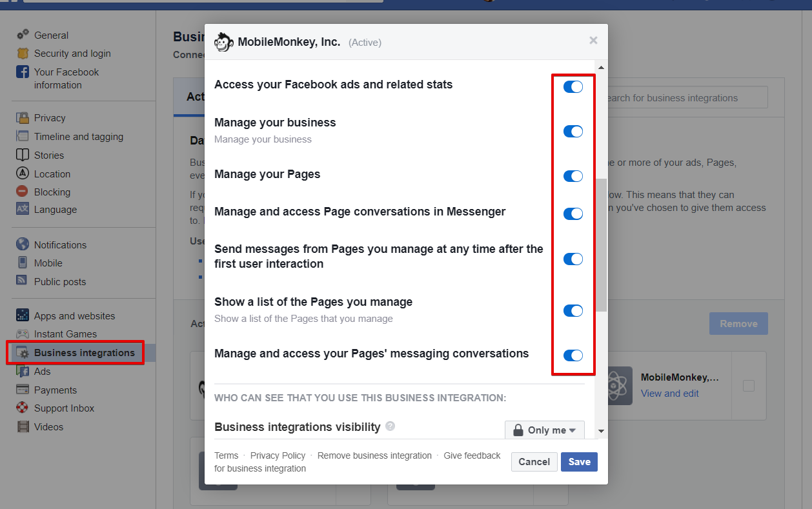Open the Privacy Policy link

(278, 455)
